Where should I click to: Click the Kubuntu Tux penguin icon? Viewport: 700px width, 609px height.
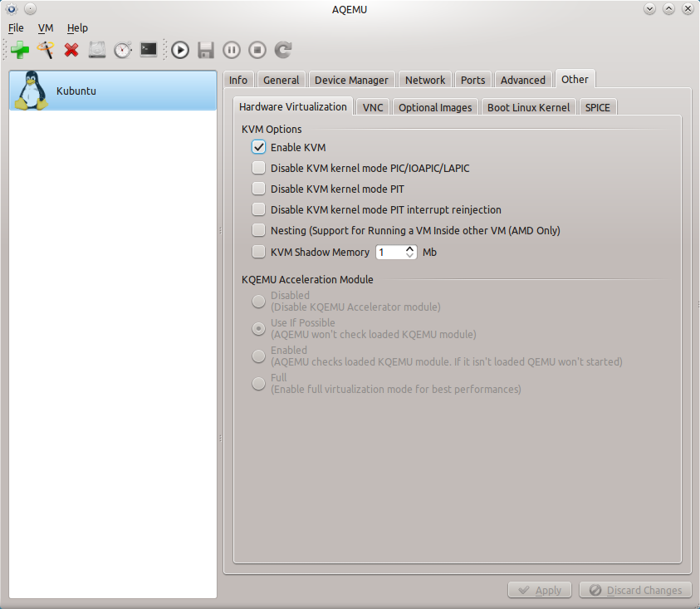32,91
